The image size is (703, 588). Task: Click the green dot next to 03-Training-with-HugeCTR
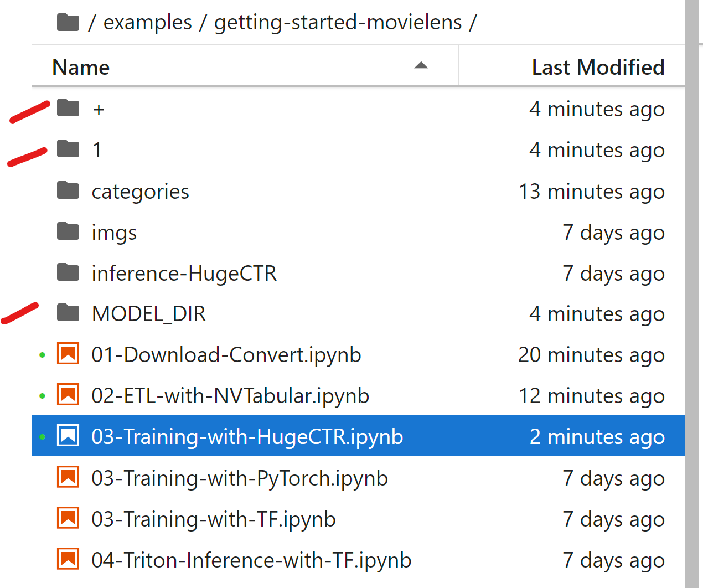[43, 435]
